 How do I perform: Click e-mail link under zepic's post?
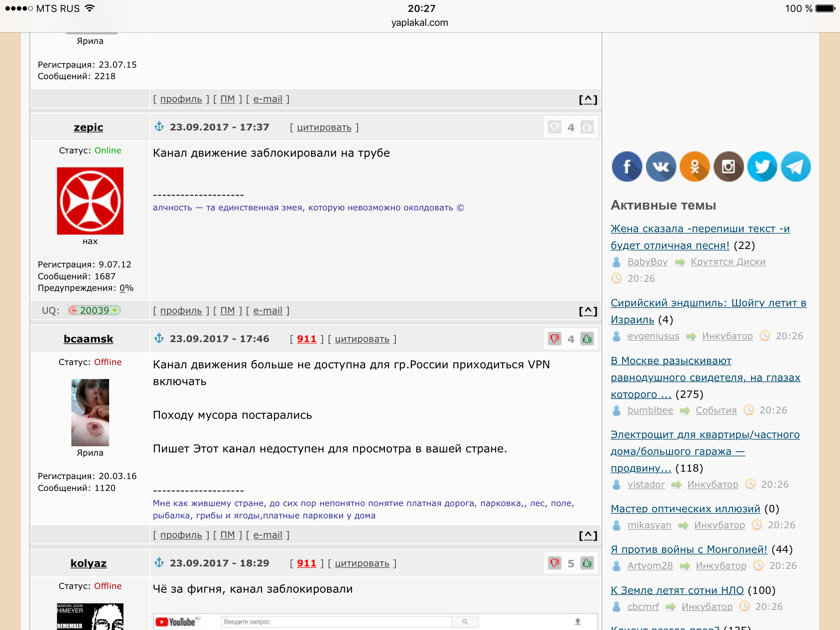[x=268, y=311]
